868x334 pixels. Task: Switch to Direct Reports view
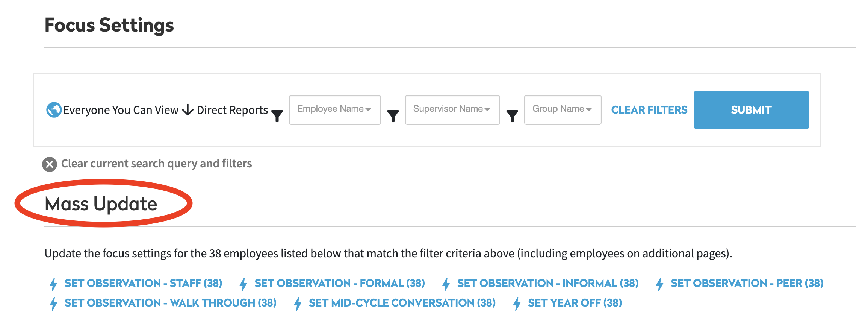click(x=232, y=110)
